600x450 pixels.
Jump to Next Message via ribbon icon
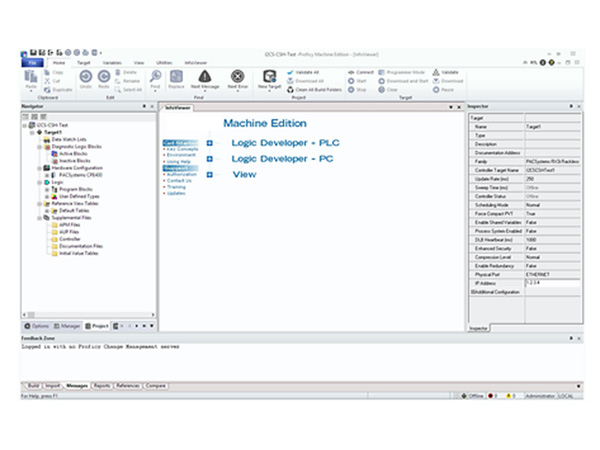click(x=205, y=77)
